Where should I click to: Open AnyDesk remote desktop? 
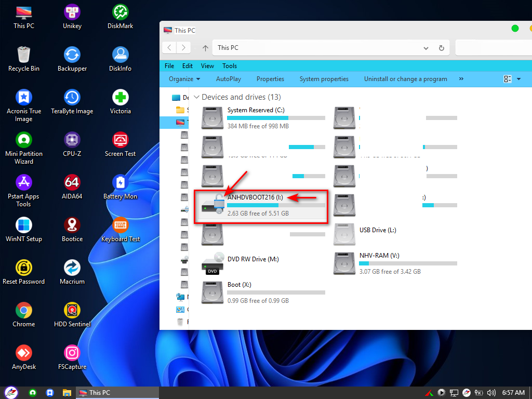(24, 357)
